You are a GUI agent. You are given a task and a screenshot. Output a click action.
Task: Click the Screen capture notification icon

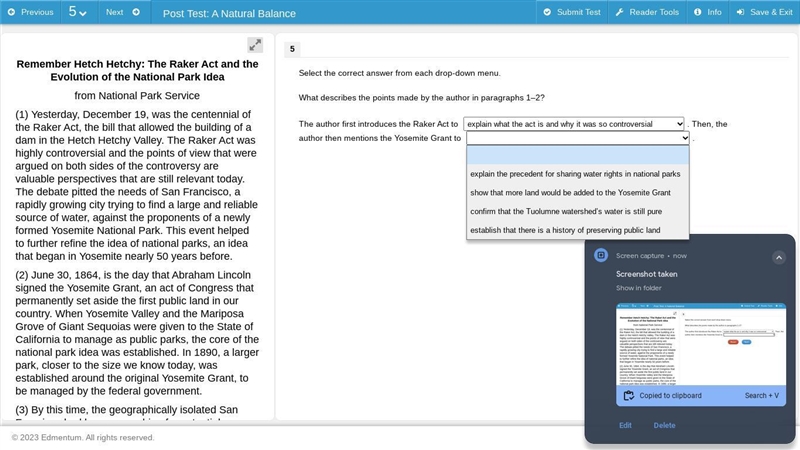tap(601, 255)
